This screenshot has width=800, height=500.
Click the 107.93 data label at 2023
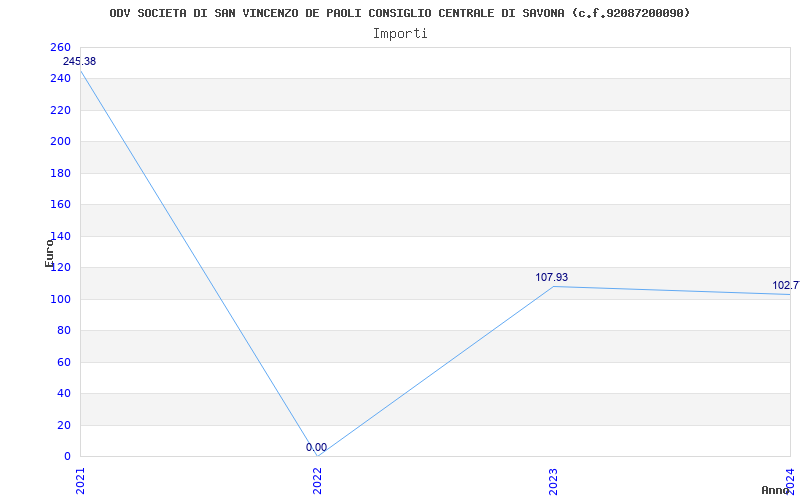(x=552, y=278)
